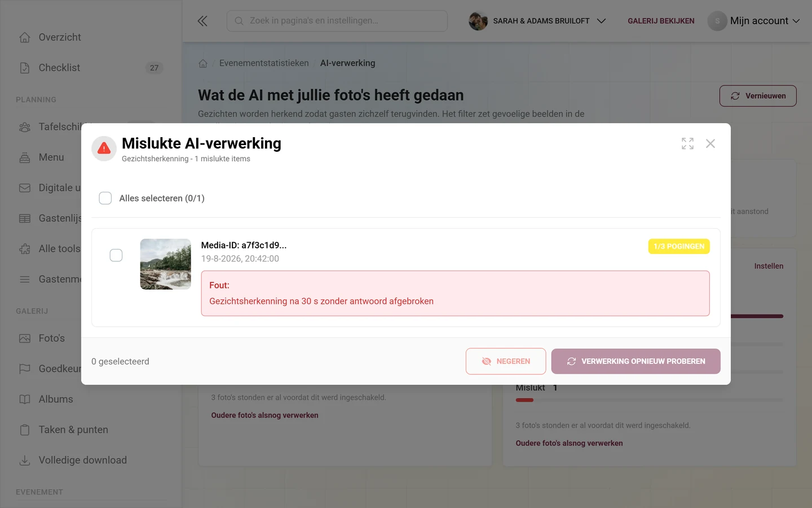
Task: Select the checkbox for Media-ID a7f3c1d9
Action: click(116, 255)
